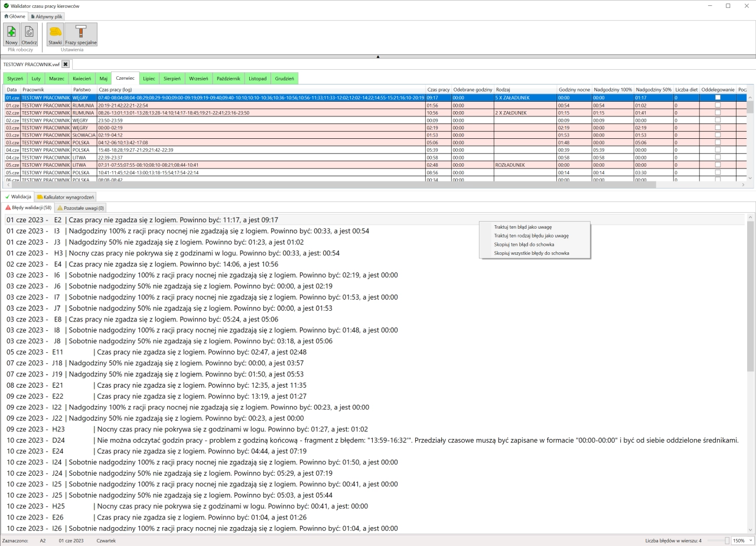Click red warning triangle on Błędy walidacji tab
Viewport: 756px width, 546px height.
coord(8,208)
